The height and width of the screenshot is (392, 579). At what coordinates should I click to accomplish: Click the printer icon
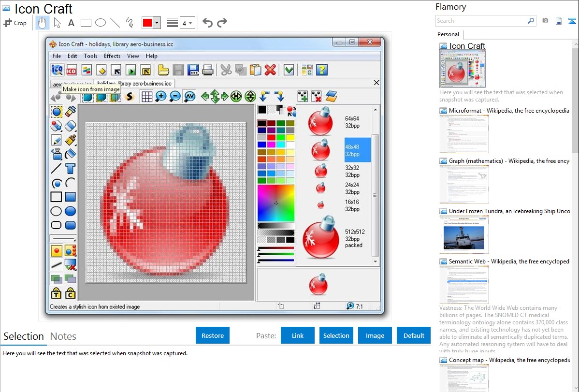tap(207, 70)
